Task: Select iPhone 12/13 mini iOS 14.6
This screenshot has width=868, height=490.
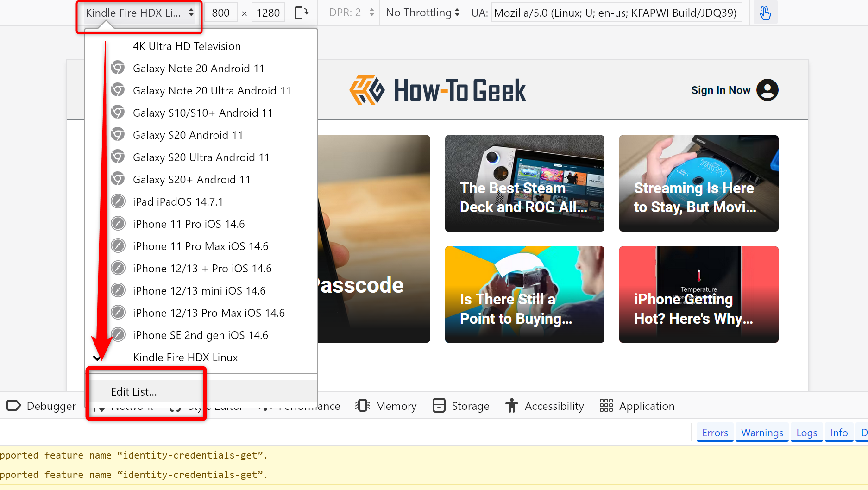Action: 201,291
